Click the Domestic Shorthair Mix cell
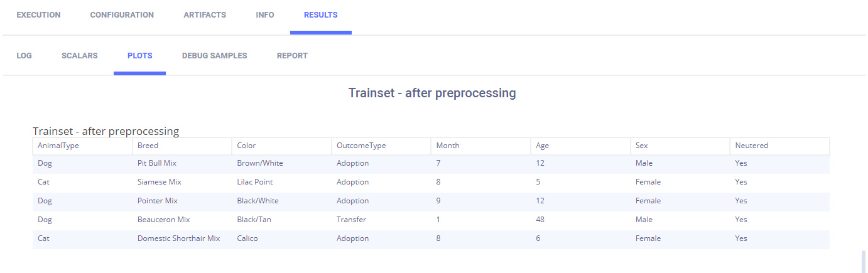Viewport: 868px width, 273px height. pyautogui.click(x=179, y=238)
